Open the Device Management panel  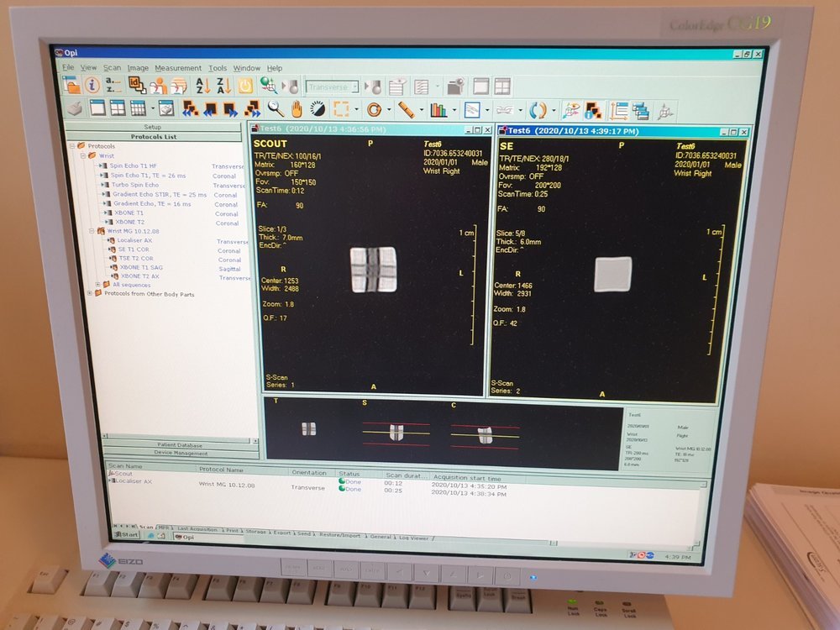(x=181, y=453)
